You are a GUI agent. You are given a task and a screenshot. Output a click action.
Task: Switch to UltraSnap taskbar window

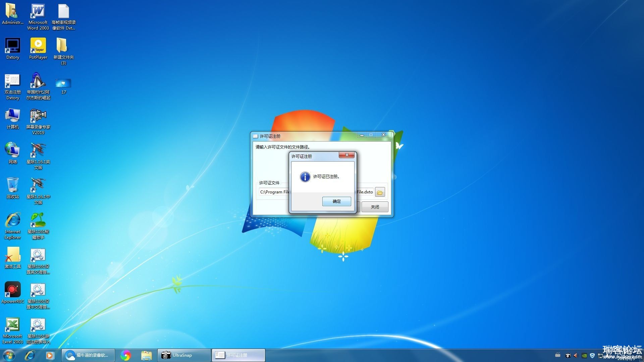click(x=184, y=355)
